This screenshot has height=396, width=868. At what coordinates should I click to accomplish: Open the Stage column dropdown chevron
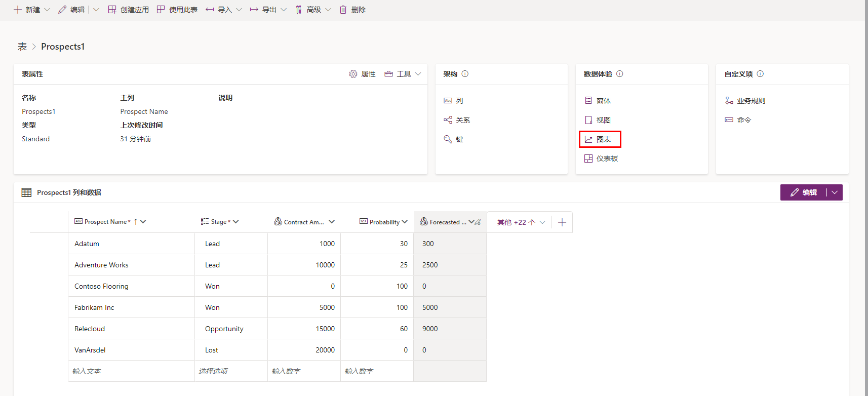pos(236,222)
